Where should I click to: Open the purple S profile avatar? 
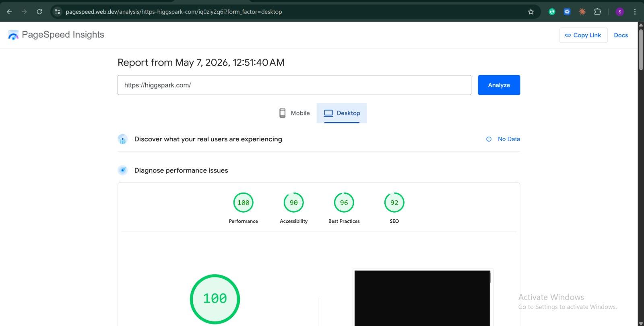[620, 12]
